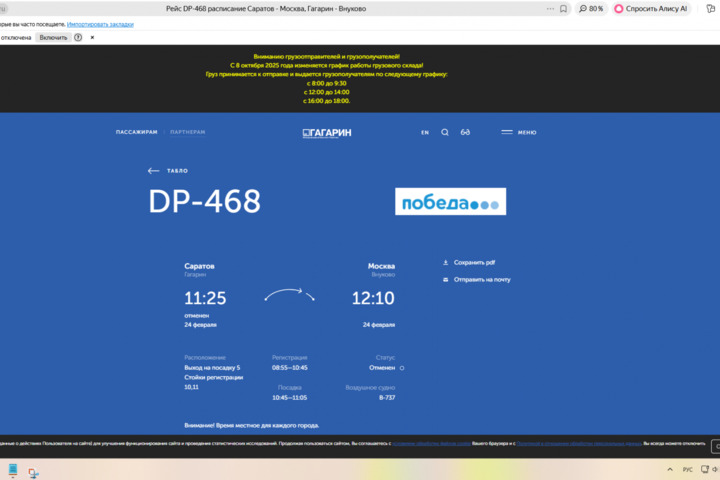720x480 pixels.
Task: Click the bookmark icon in address bar
Action: click(564, 8)
